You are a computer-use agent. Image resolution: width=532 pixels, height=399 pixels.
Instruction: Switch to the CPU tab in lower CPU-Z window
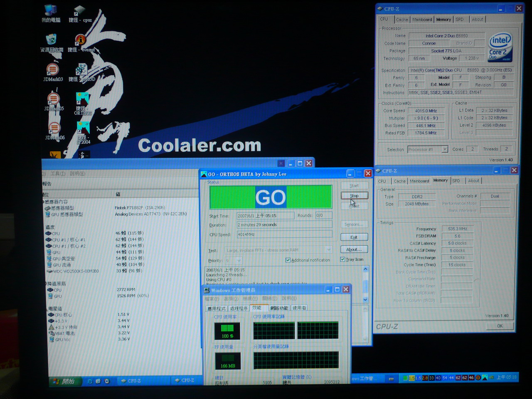tap(382, 181)
